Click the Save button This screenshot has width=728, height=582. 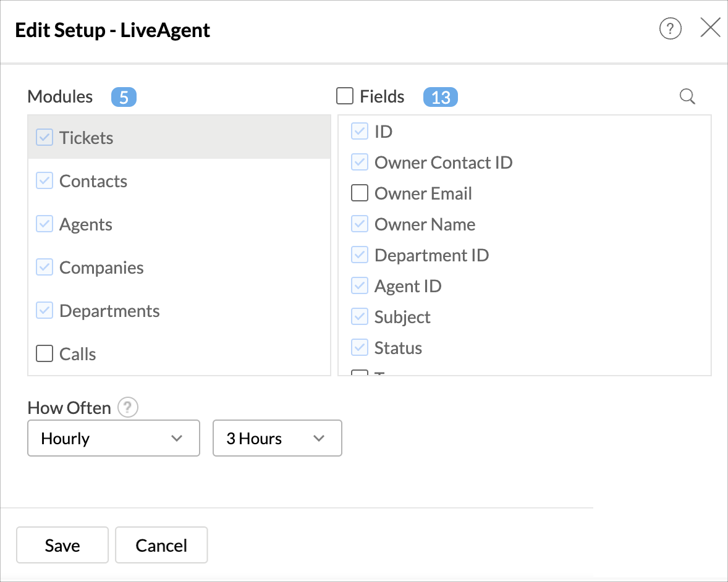tap(62, 545)
